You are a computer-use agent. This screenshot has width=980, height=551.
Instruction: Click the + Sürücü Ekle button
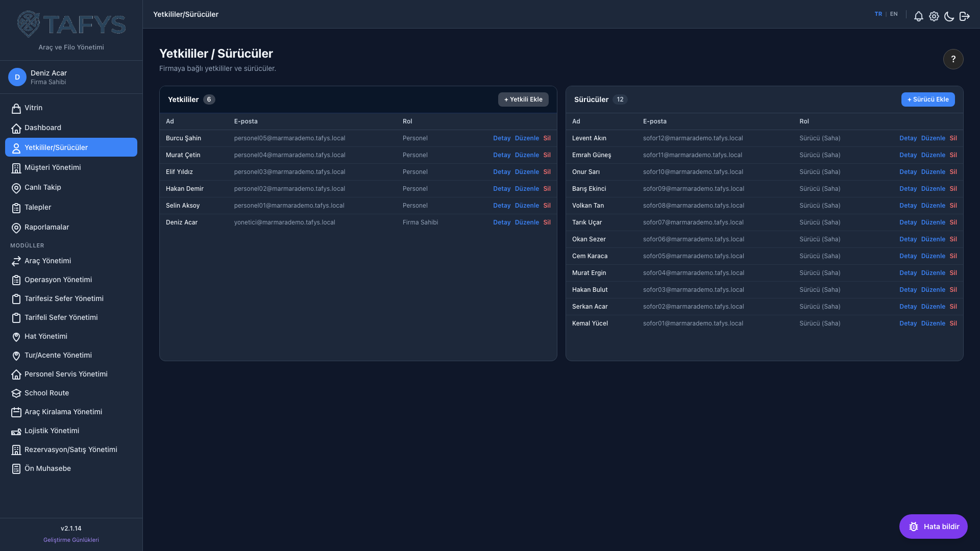pos(928,99)
